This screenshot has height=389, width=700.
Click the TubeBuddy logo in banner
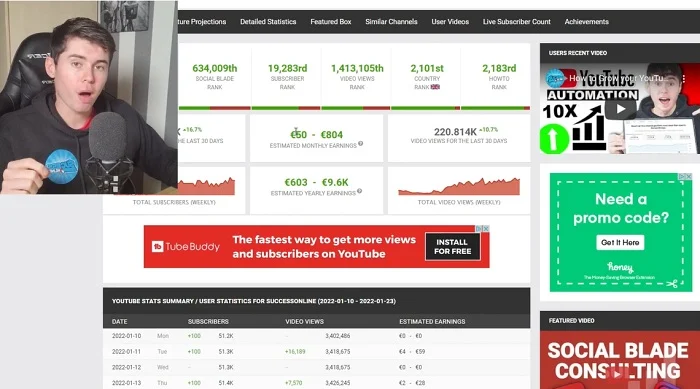(x=186, y=247)
